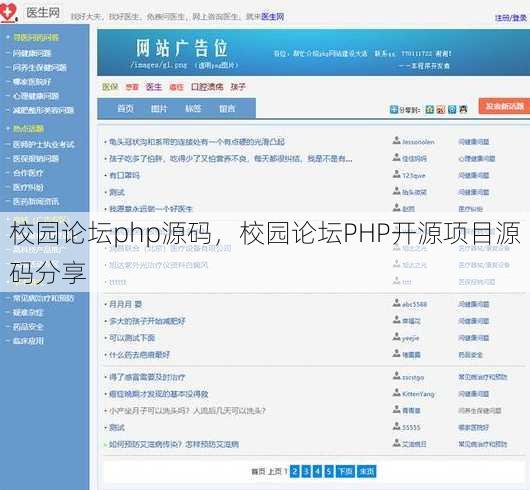Open the post about 小产坐月子可以洗头吗
Image resolution: width=530 pixels, height=490 pixels.
pyautogui.click(x=187, y=411)
